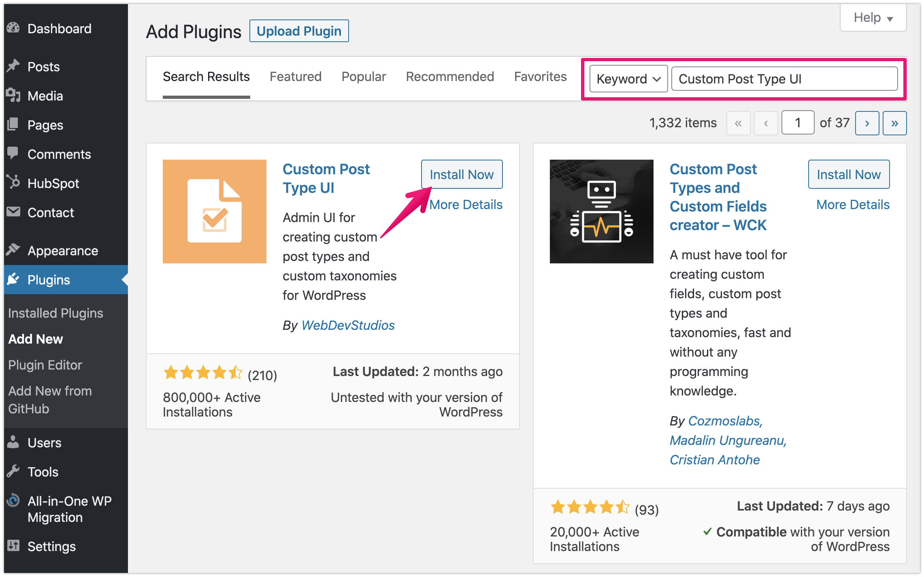Switch to the Favorites tab

pyautogui.click(x=540, y=77)
